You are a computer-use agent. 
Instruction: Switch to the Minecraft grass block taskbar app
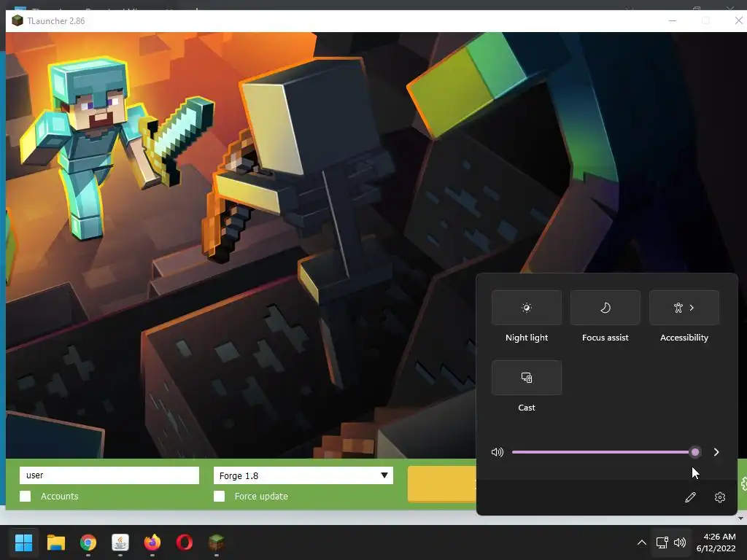pyautogui.click(x=217, y=542)
